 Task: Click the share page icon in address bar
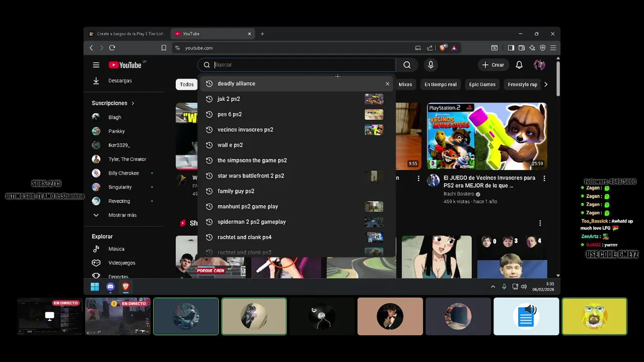pos(430,48)
